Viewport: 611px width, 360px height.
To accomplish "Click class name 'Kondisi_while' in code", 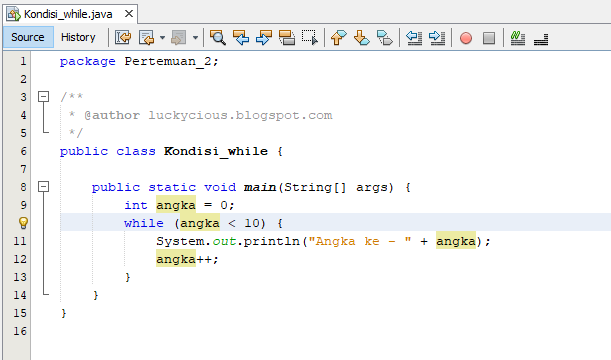I will [216, 151].
